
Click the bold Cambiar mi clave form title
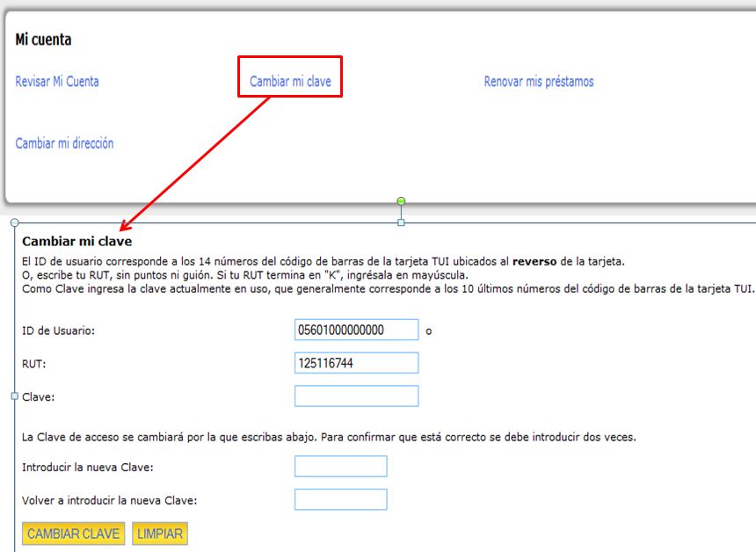[x=76, y=241]
